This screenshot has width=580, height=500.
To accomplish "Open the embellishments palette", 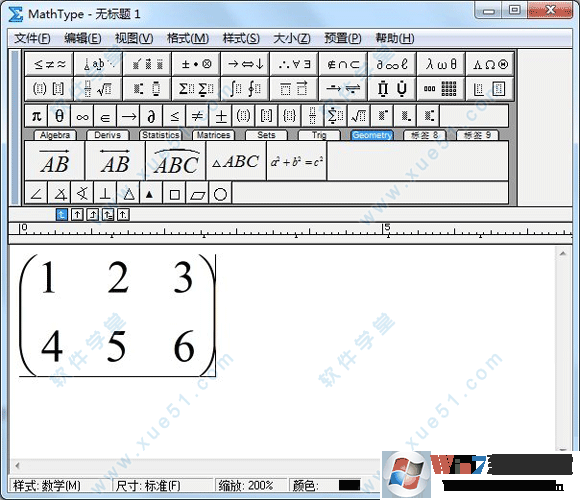I will [147, 64].
